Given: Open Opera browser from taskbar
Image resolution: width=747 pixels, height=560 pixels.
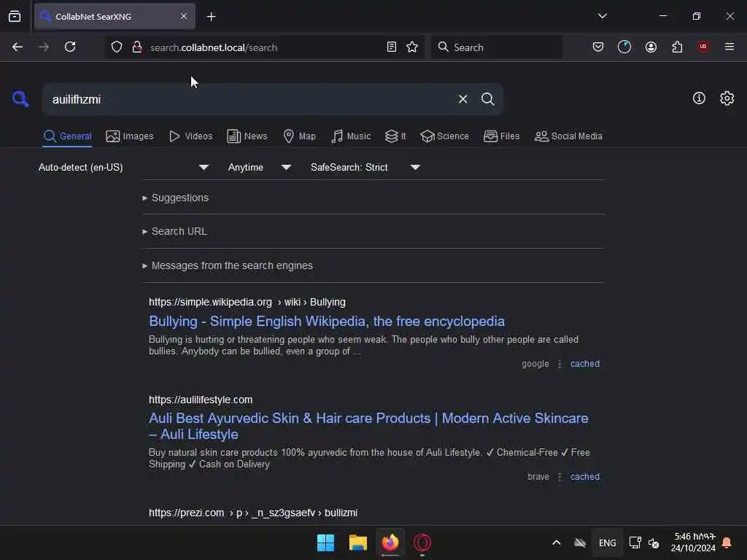Looking at the screenshot, I should pyautogui.click(x=422, y=542).
